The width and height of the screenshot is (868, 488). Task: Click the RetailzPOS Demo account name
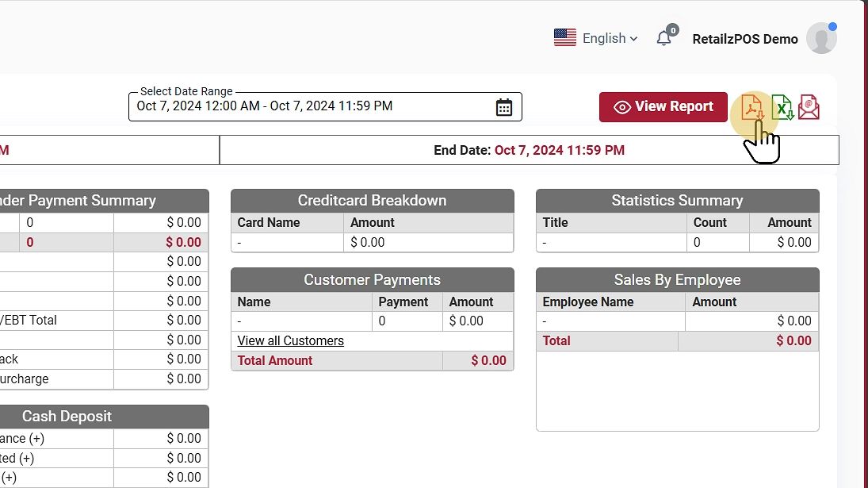(x=745, y=39)
